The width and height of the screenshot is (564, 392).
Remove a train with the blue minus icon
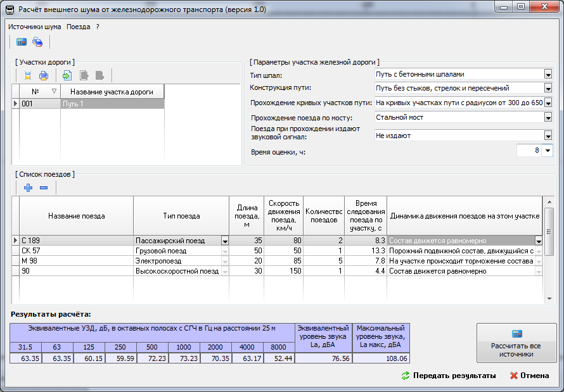44,187
